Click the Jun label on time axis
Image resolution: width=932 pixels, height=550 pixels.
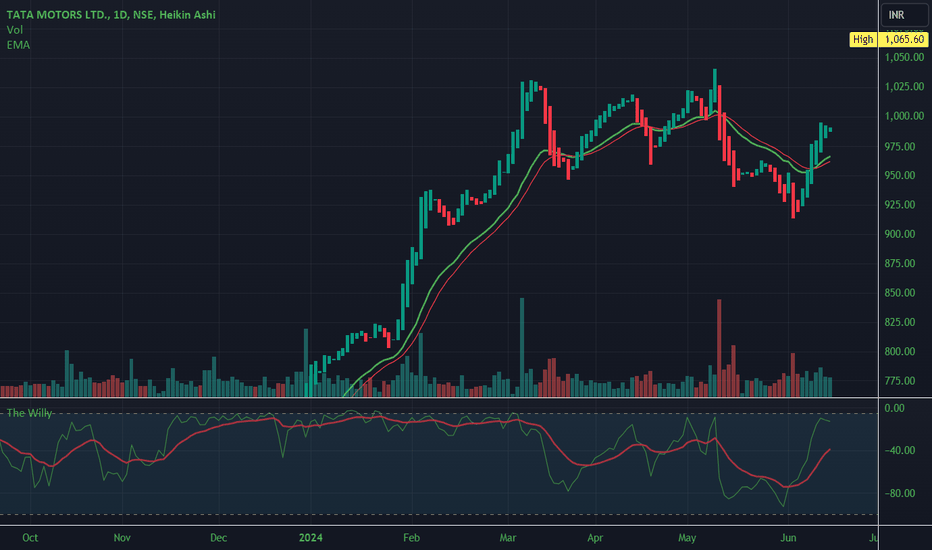(788, 538)
